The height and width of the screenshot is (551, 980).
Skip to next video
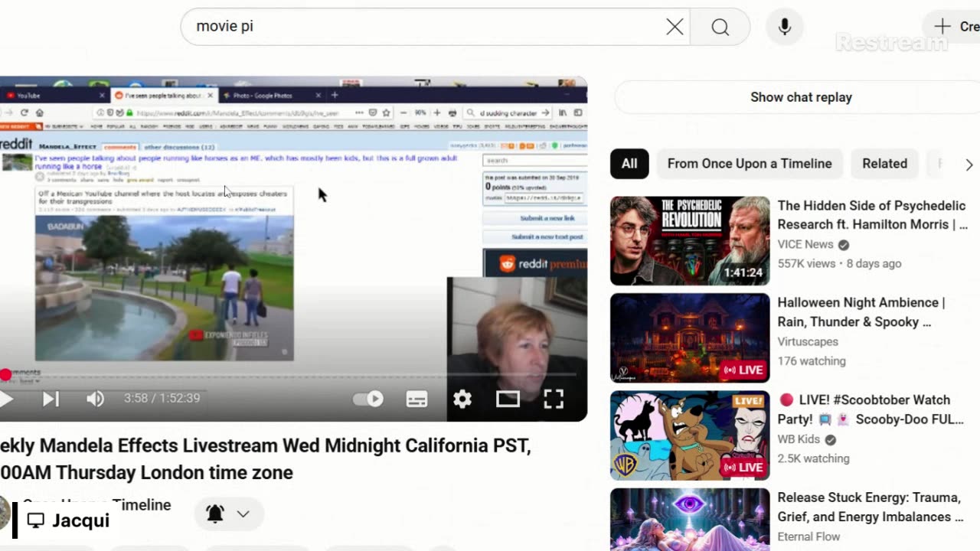pos(51,399)
